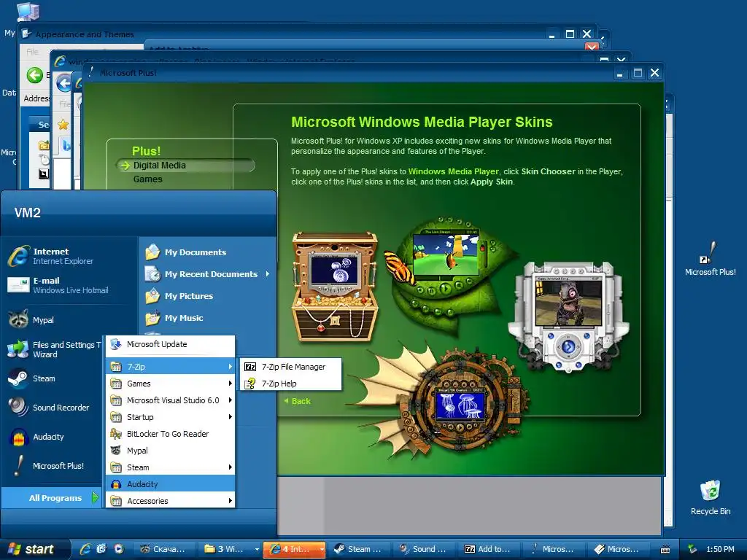Click the 1:50 PM clock
This screenshot has height=560, width=747.
pyautogui.click(x=720, y=549)
